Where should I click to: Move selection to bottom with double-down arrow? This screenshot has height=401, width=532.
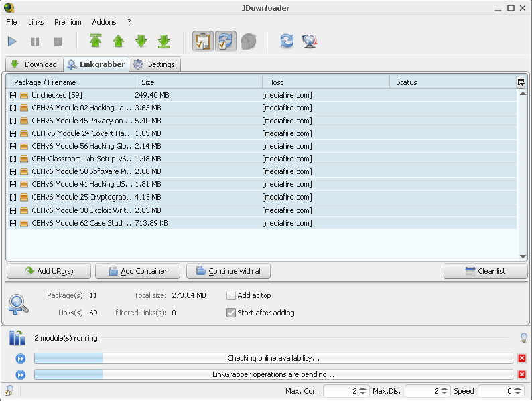tap(164, 41)
